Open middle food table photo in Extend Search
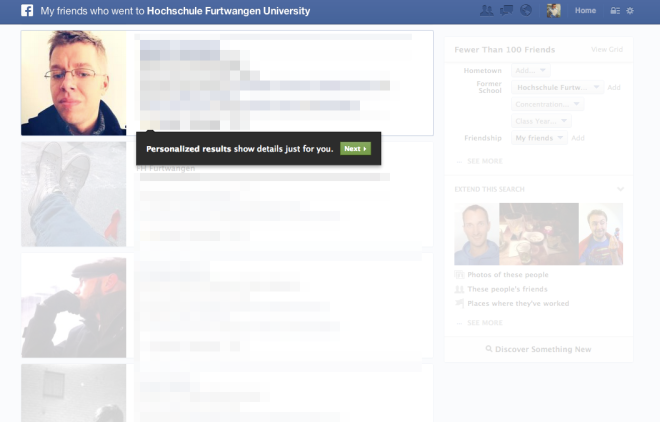 539,234
